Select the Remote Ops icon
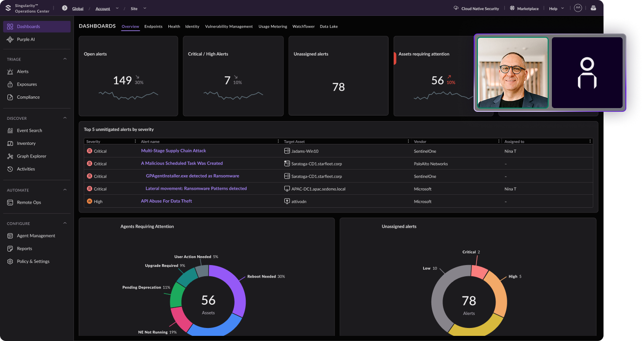This screenshot has width=644, height=341. click(10, 203)
